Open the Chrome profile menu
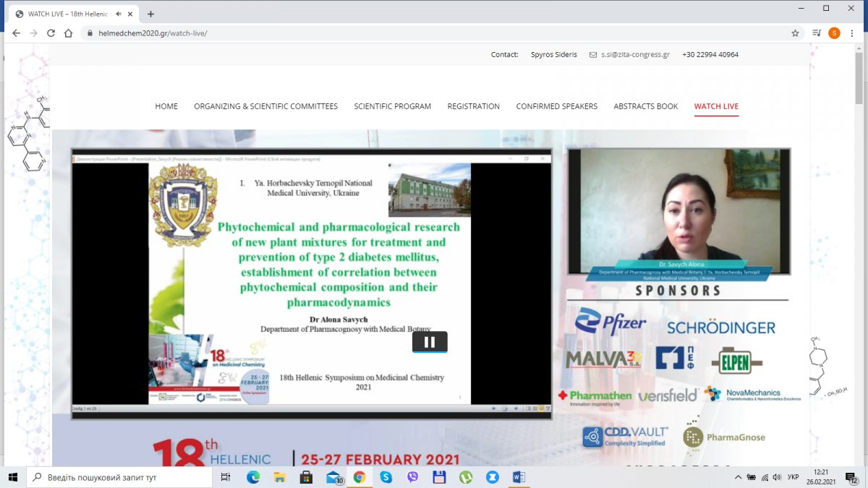The image size is (868, 488). click(834, 33)
